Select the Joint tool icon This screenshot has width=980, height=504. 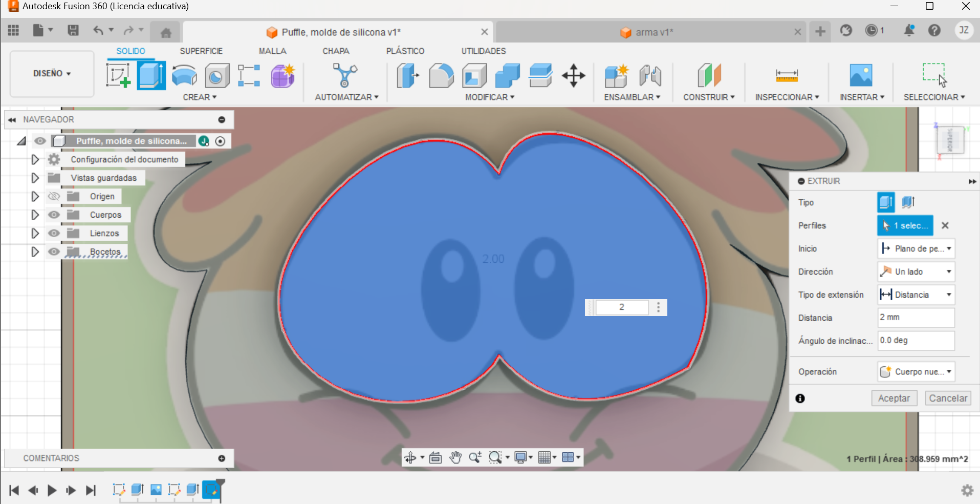[x=650, y=75]
